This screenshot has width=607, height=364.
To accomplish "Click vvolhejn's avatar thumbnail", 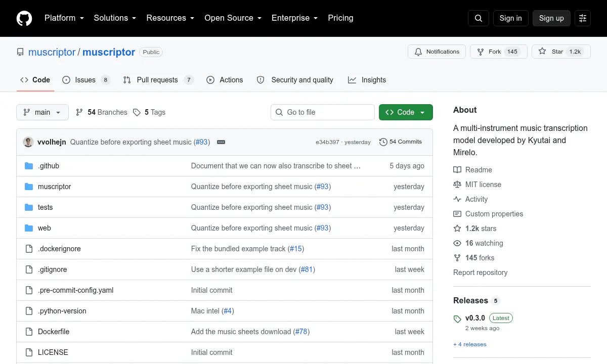I will point(28,142).
